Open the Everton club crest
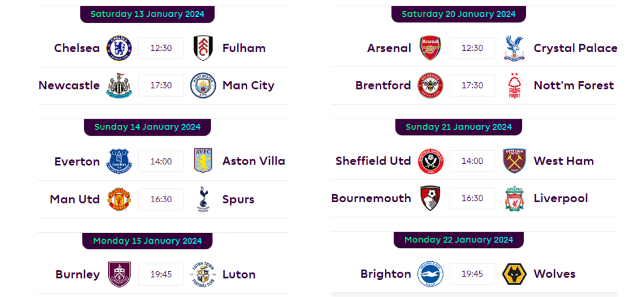 [x=119, y=161]
